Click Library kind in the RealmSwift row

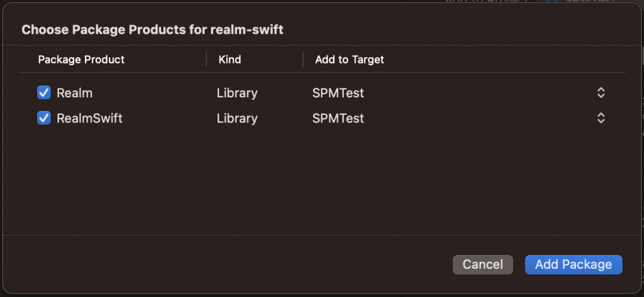point(237,118)
